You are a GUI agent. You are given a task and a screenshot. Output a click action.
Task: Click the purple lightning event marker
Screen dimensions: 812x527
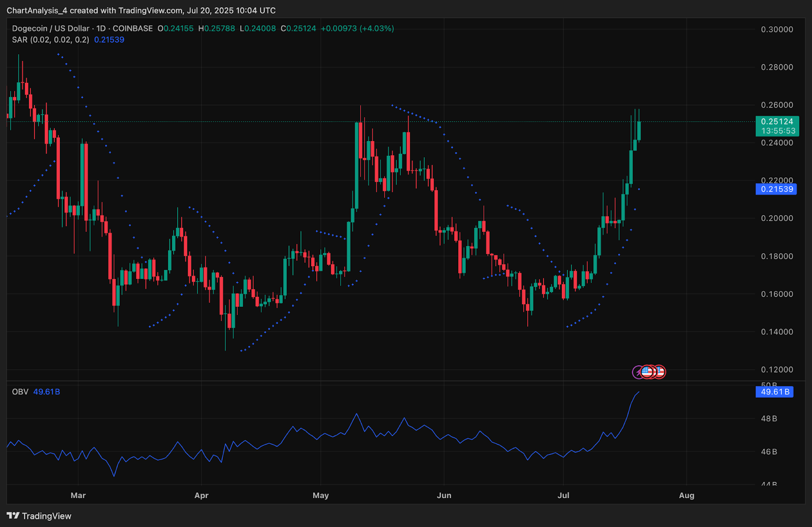[637, 372]
